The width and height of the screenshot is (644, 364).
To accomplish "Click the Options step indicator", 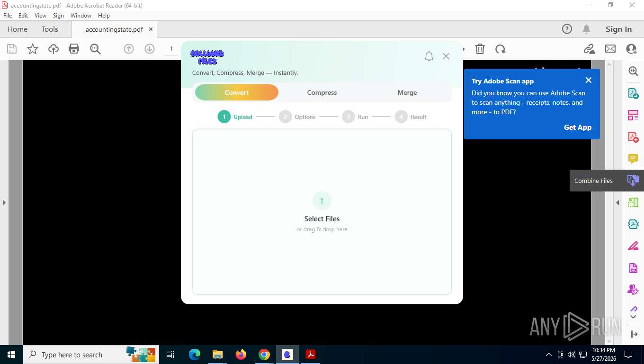I will click(x=297, y=117).
